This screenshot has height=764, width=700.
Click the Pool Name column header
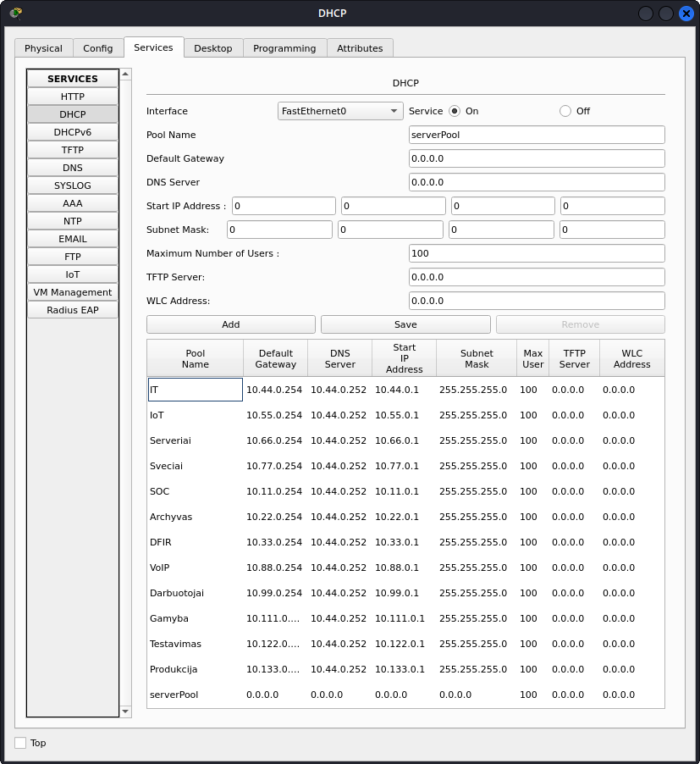(x=195, y=358)
